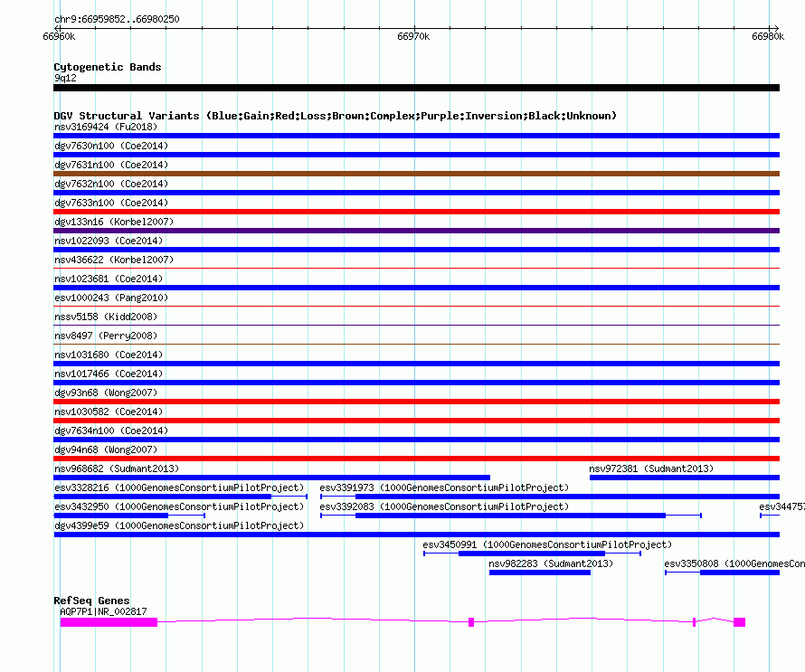Click the AQP7P1|NR_002817 gene label

pyautogui.click(x=103, y=611)
